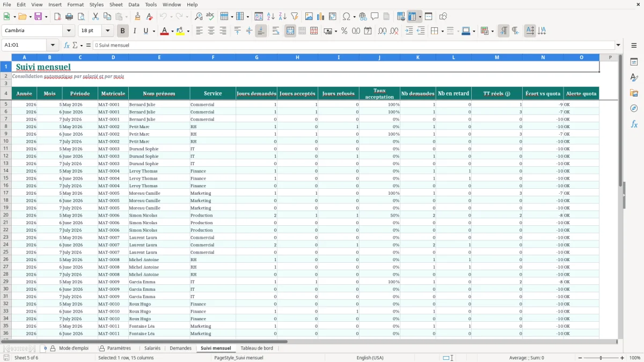
Task: Click the Alerte quota header cell
Action: pos(581,93)
